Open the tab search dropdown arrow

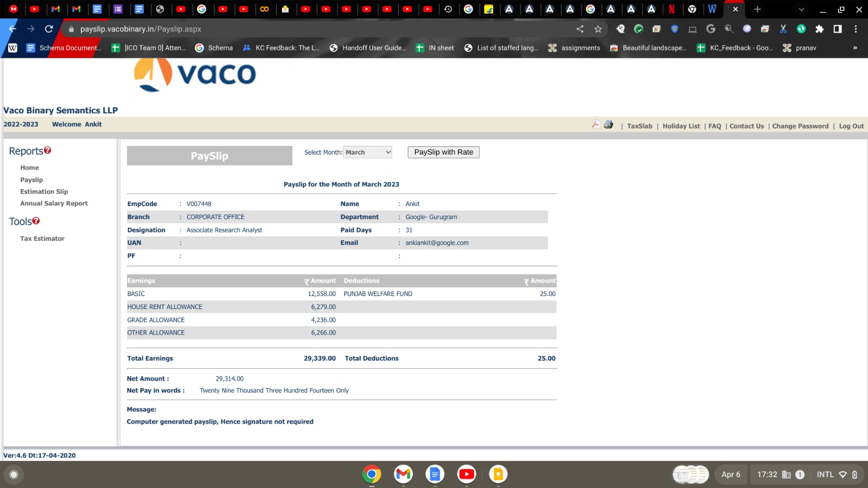point(801,9)
